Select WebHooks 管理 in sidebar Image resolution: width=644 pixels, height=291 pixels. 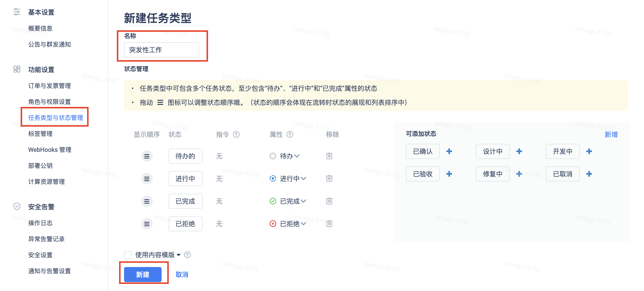pos(50,150)
